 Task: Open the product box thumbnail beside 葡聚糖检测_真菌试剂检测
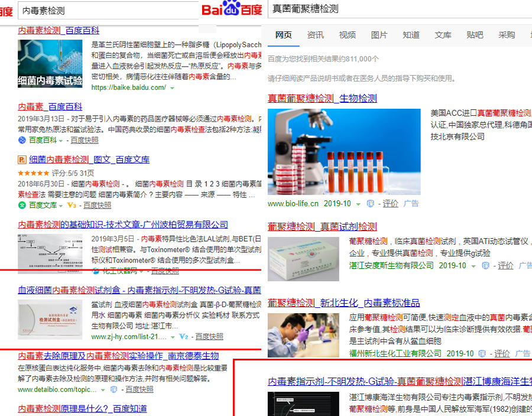pyautogui.click(x=303, y=259)
